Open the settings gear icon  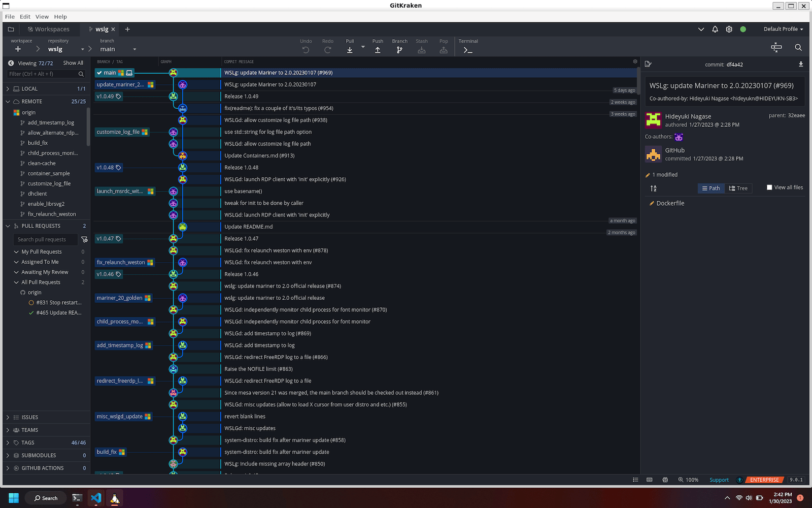tap(729, 29)
